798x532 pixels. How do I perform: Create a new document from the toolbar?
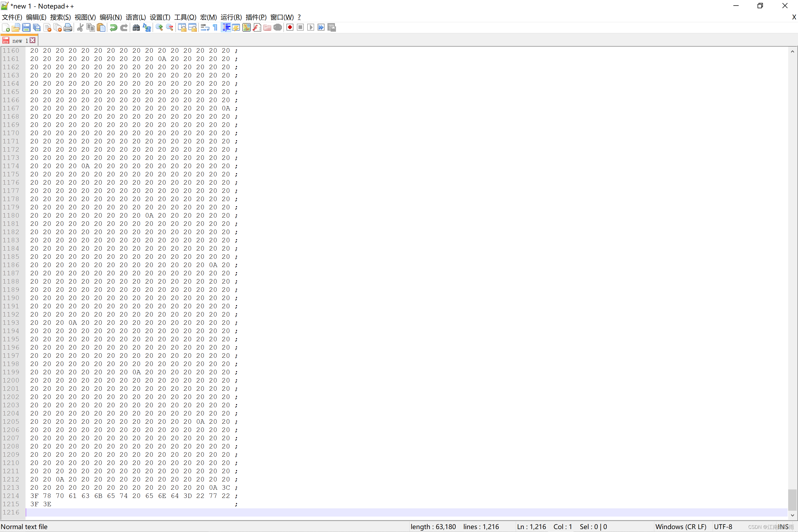coord(6,27)
